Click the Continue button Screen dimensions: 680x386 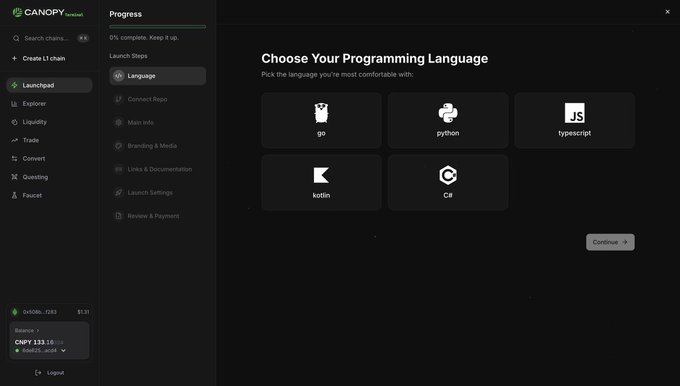610,242
